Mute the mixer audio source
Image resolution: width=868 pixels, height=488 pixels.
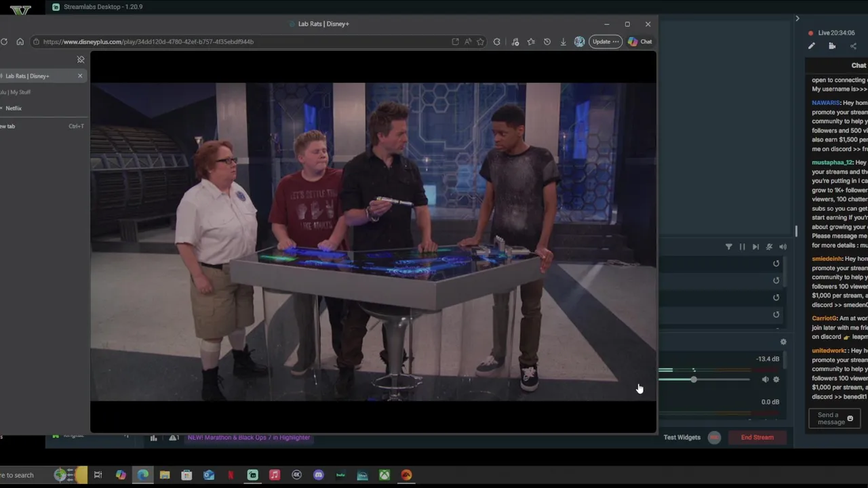coord(765,380)
